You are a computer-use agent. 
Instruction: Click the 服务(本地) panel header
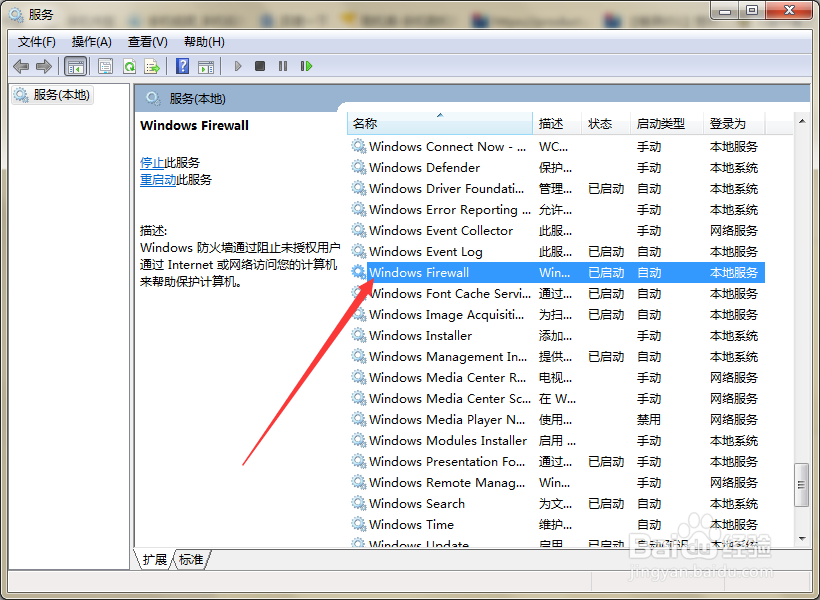tap(198, 99)
